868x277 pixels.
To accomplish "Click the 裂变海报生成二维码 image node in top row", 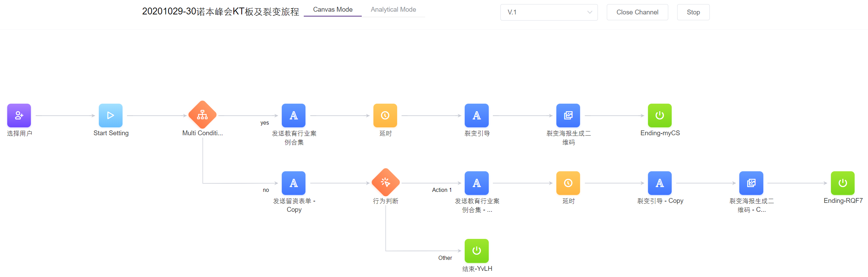I will pyautogui.click(x=568, y=115).
